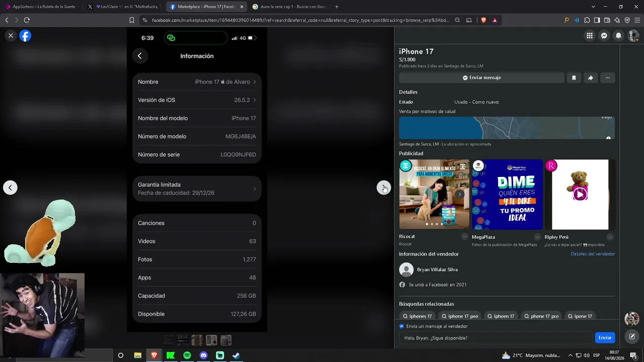Image resolution: width=644 pixels, height=362 pixels.
Task: Start a new message with the compose icon
Action: 632,337
